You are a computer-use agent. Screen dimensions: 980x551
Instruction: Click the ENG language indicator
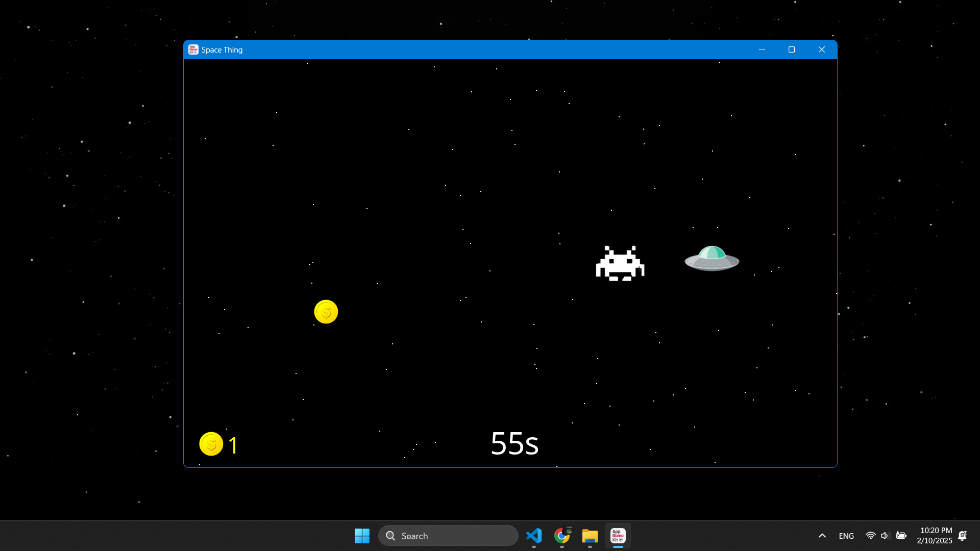[846, 536]
